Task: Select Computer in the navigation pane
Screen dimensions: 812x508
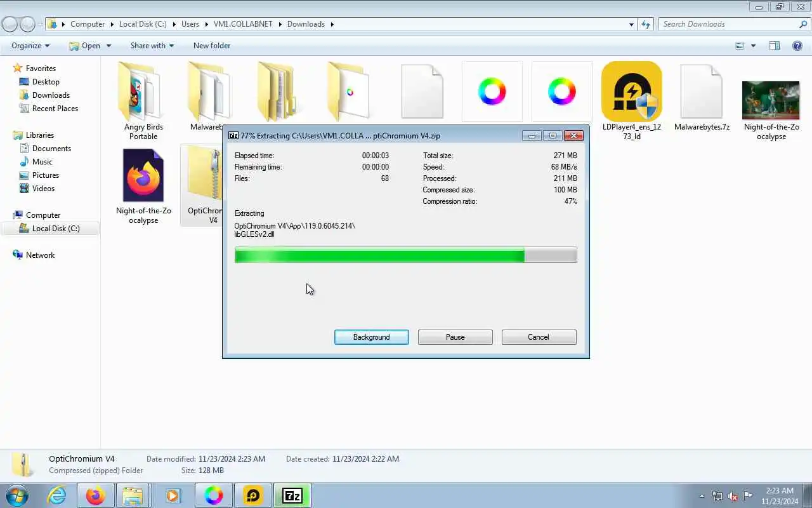Action: (x=43, y=215)
